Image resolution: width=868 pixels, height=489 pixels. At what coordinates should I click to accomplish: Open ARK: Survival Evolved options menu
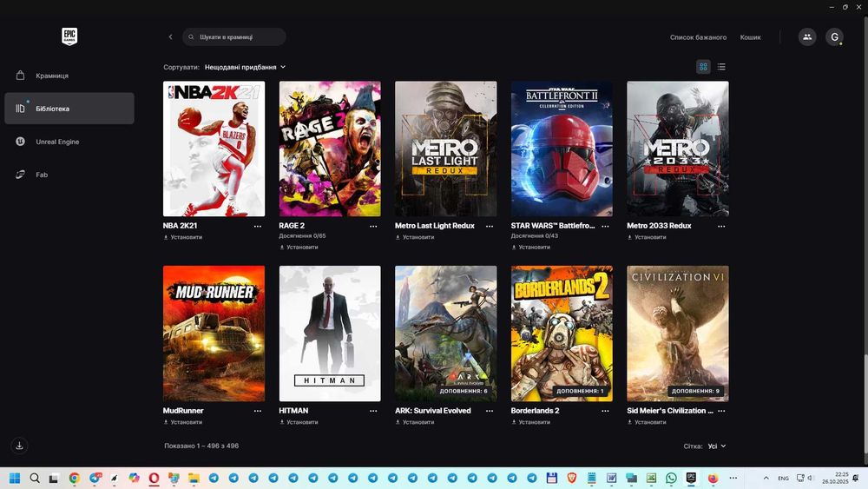[x=490, y=411]
